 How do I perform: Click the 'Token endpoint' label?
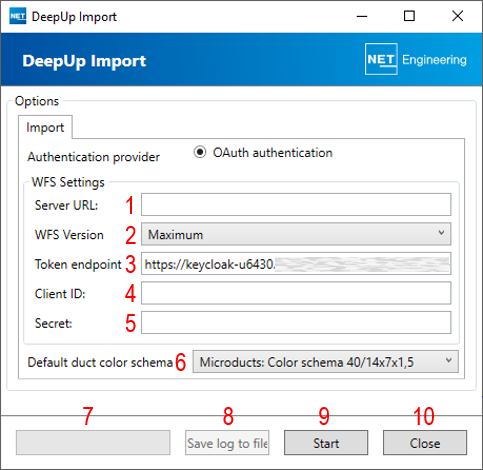tap(78, 264)
